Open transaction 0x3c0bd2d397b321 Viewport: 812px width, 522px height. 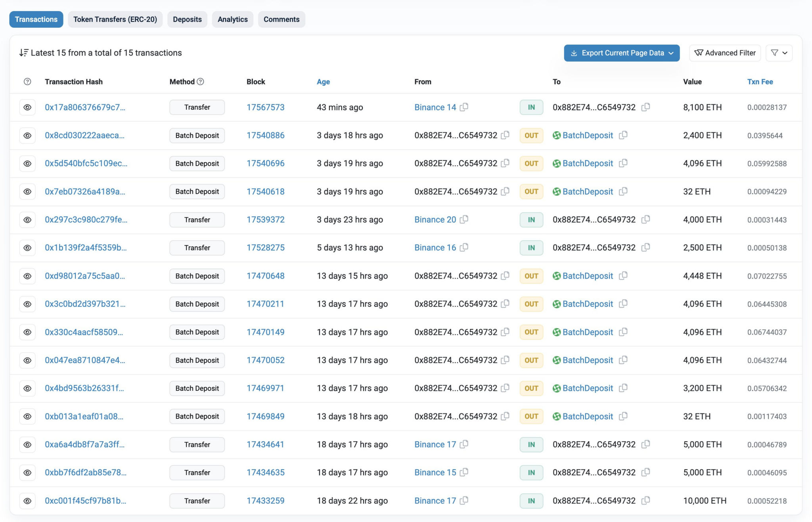(x=85, y=304)
